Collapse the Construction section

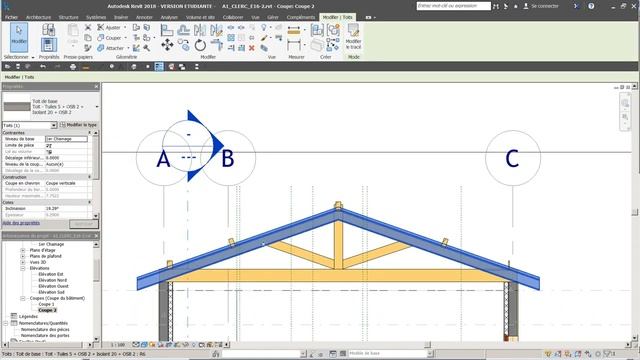(89, 177)
